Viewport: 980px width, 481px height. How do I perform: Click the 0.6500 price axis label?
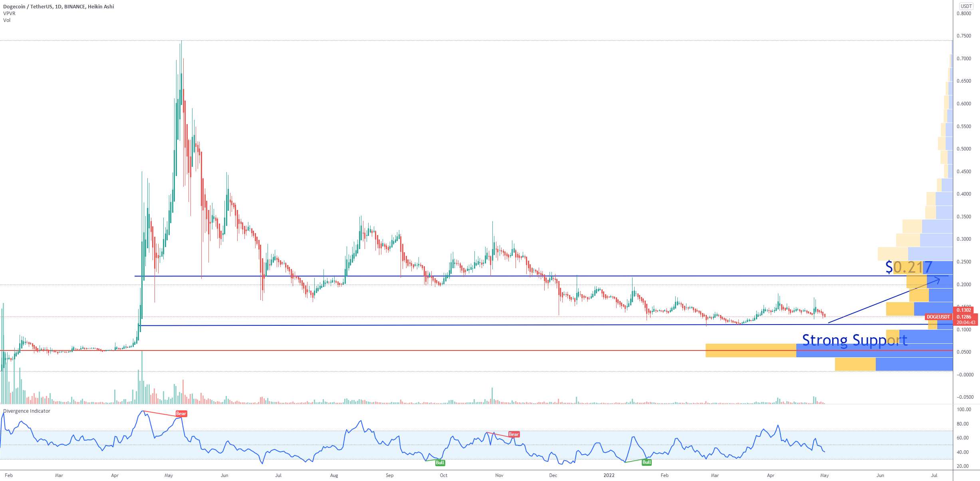964,81
